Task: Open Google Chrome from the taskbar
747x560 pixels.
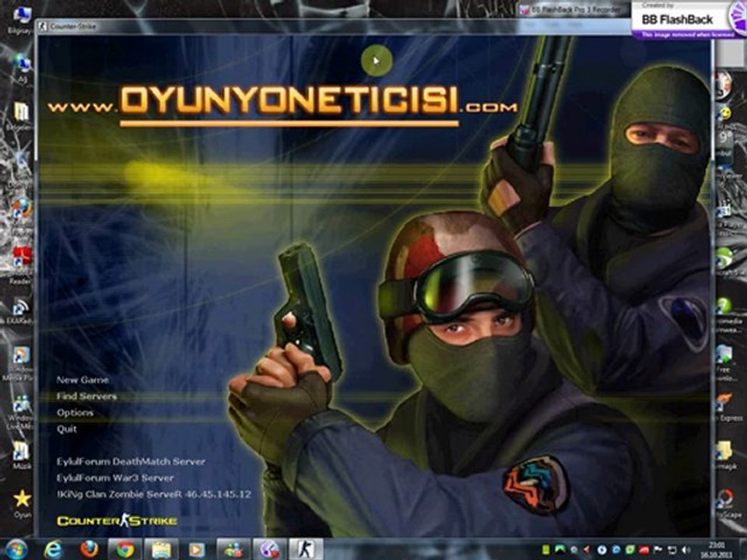Action: point(124,550)
